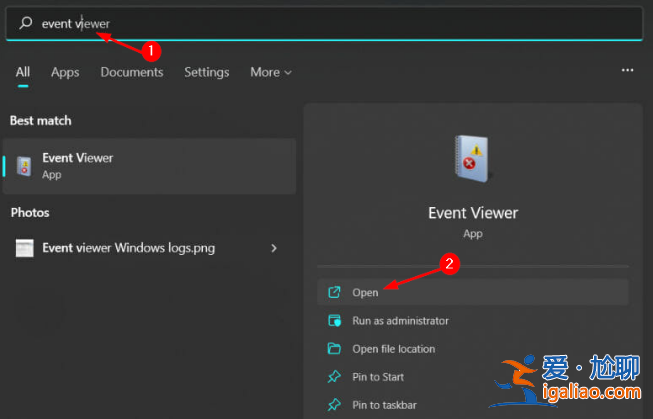
Task: Click the Event Viewer icon under Best match
Action: coord(23,166)
